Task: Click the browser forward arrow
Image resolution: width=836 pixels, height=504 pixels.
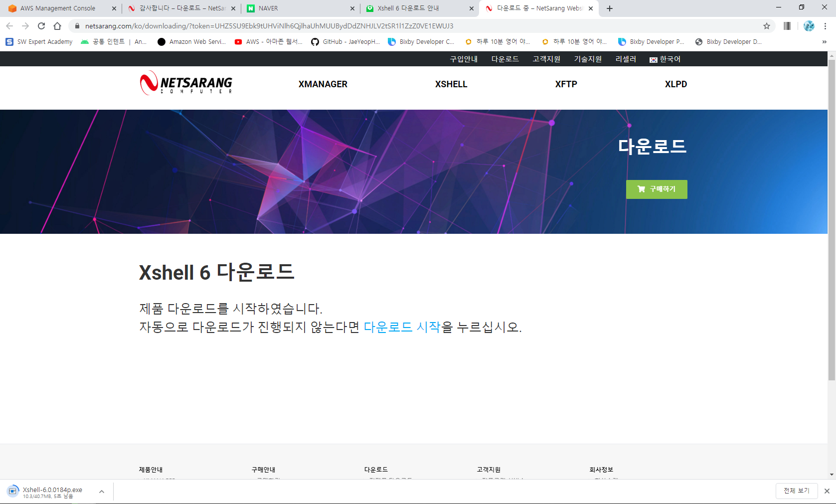Action: (x=25, y=26)
